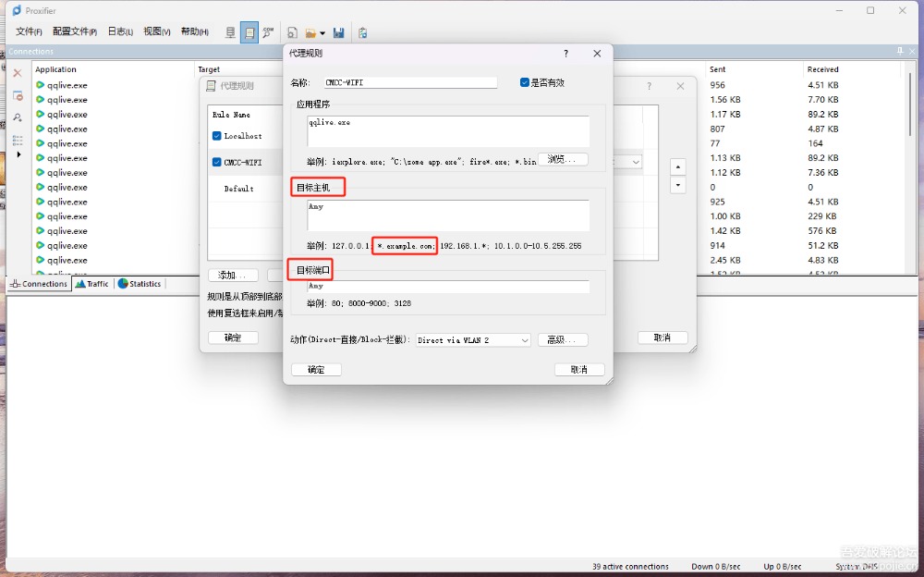Viewport: 924px width, 577px height.
Task: Open the 视图(V) menu
Action: pos(157,31)
